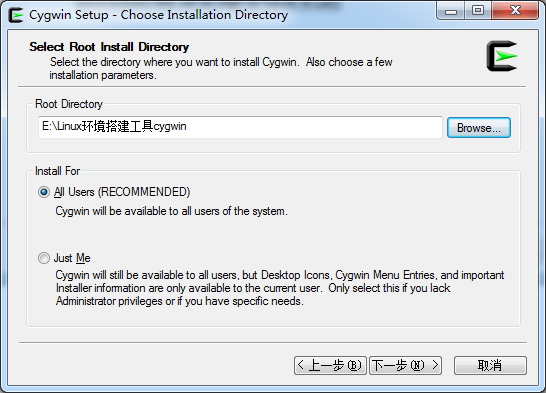This screenshot has width=546, height=393.
Task: Click the Cygwin icon in the title bar
Action: coord(16,15)
